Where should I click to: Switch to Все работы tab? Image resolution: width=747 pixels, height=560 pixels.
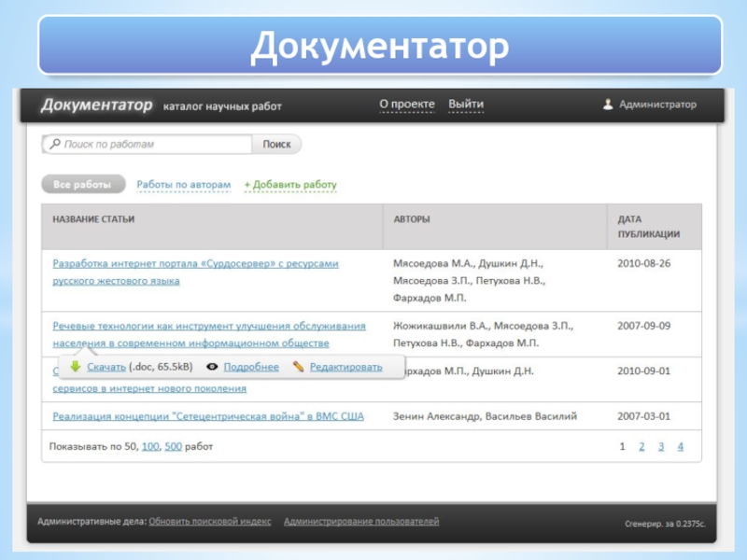pyautogui.click(x=82, y=185)
